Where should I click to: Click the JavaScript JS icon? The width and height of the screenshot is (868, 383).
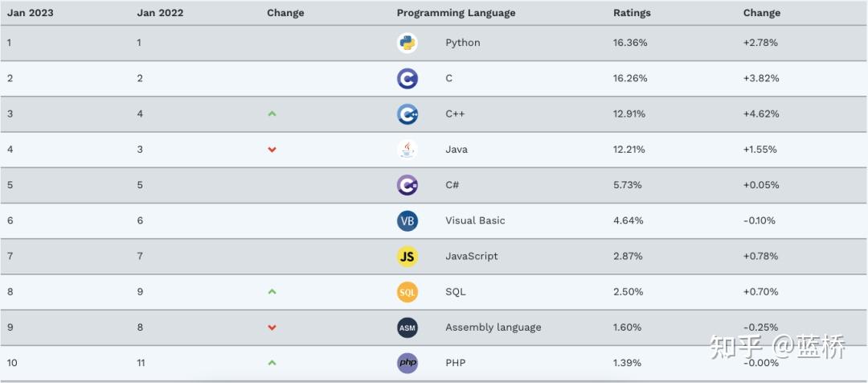407,256
